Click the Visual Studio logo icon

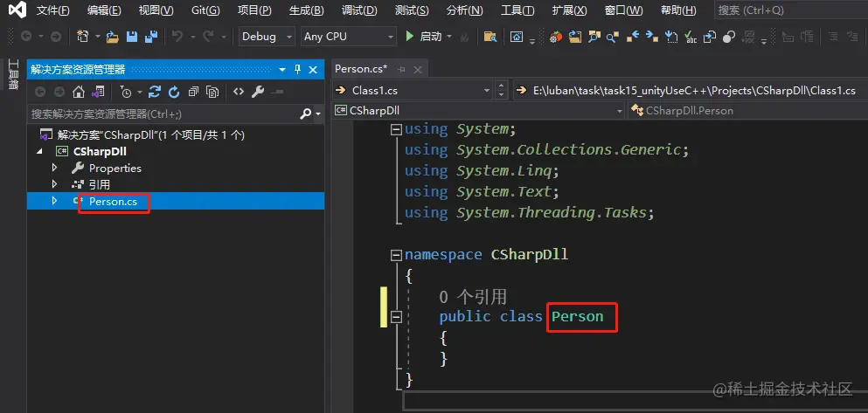coord(17,10)
